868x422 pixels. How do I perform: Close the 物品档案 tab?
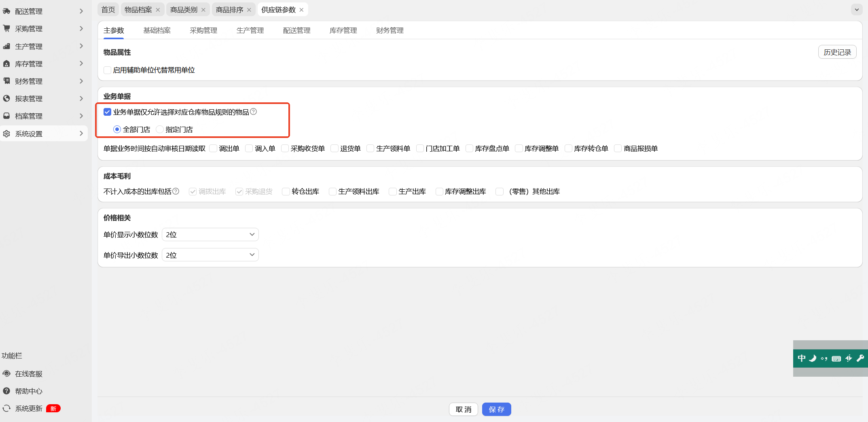coord(158,10)
